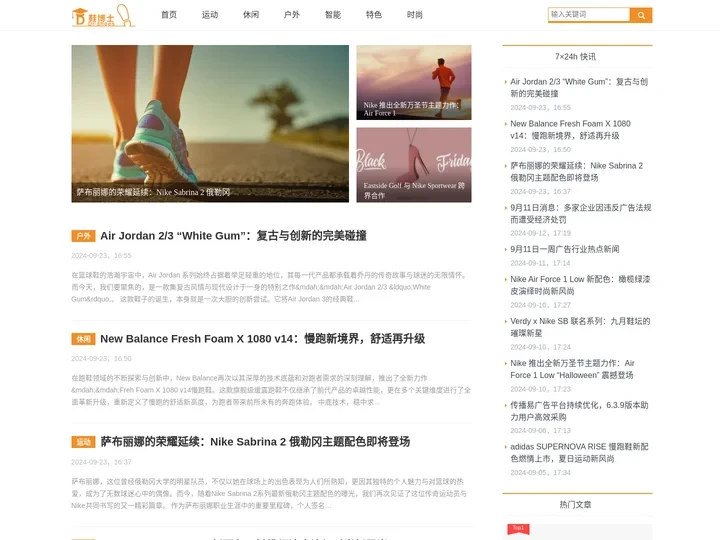Open sidebar news 传播易广告平台持续优化

pos(579,411)
